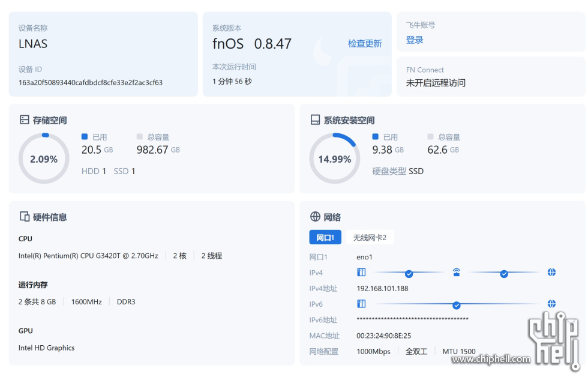Click the masked IPv6 address asterisks
Viewport: 588px width, 380px height.
pyautogui.click(x=413, y=319)
